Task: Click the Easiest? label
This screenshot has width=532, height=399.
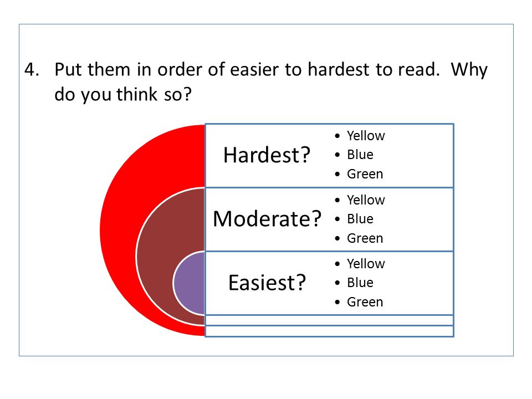Action: pyautogui.click(x=267, y=283)
